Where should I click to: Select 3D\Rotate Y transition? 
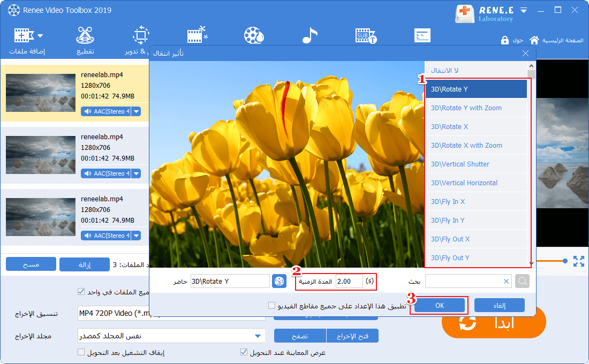click(x=476, y=89)
